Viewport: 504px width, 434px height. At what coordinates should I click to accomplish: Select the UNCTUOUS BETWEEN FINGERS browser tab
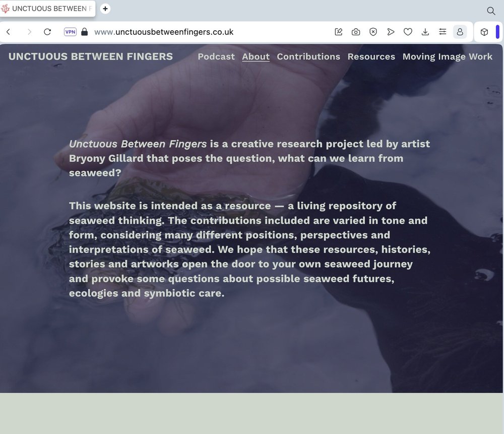point(48,9)
